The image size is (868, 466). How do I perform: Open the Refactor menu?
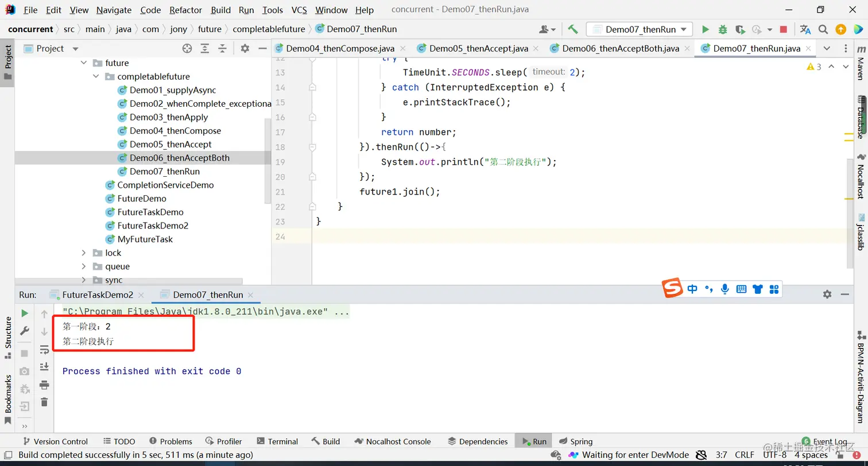point(186,10)
